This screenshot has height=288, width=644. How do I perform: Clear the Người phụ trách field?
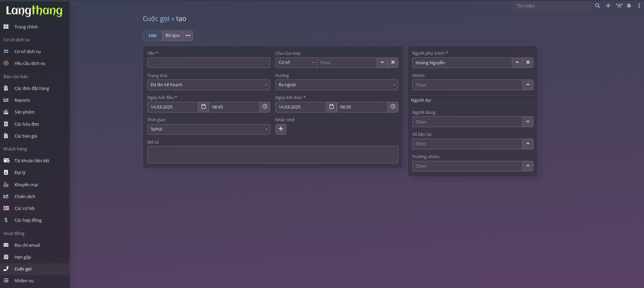point(528,63)
